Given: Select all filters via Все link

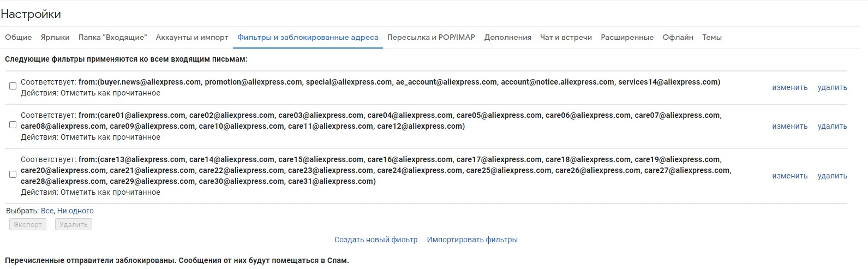Looking at the screenshot, I should coord(47,211).
